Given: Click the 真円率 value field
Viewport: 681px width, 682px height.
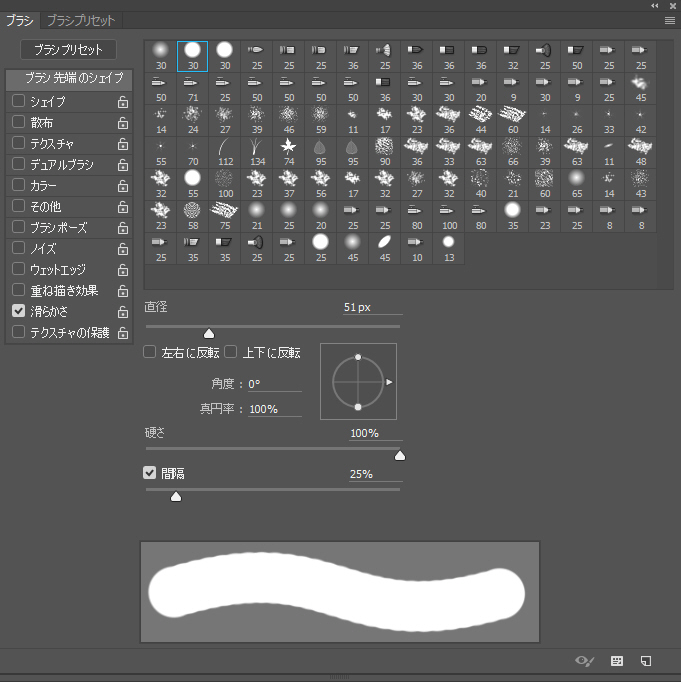Looking at the screenshot, I should tap(274, 409).
